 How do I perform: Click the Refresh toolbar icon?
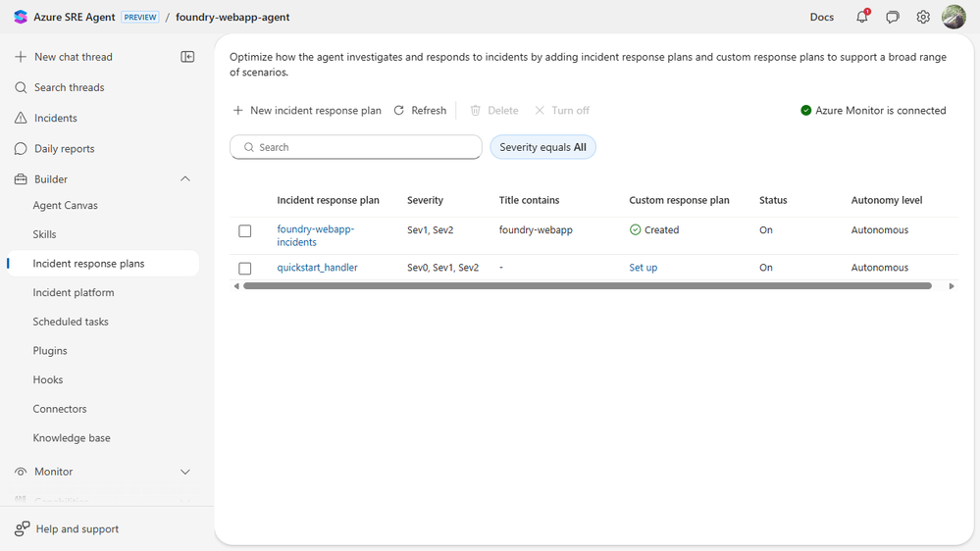(399, 111)
